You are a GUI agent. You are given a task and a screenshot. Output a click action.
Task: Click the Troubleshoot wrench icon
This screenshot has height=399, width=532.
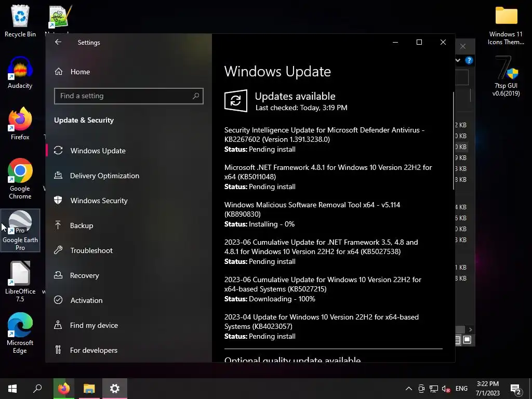click(x=58, y=250)
